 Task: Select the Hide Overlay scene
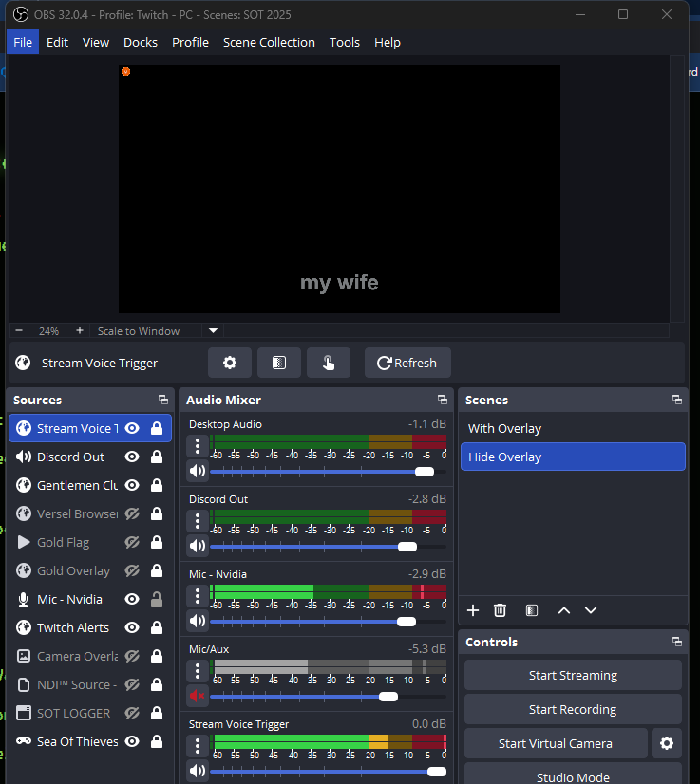573,457
